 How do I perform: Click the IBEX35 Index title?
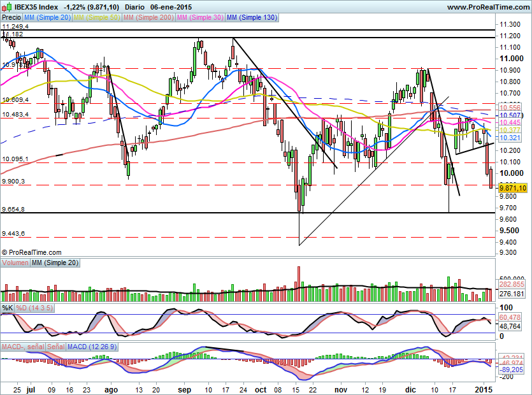pos(36,7)
